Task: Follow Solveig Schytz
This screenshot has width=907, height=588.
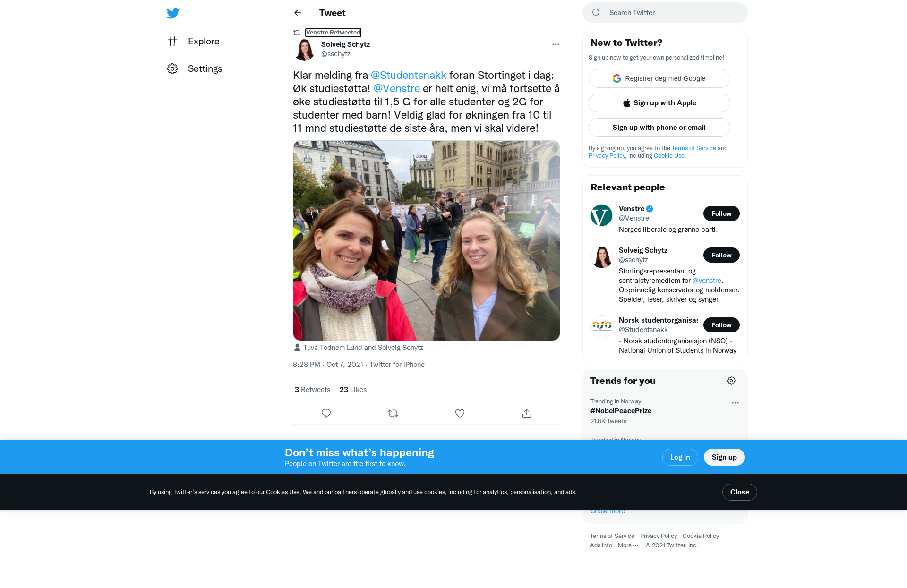Action: pos(721,255)
